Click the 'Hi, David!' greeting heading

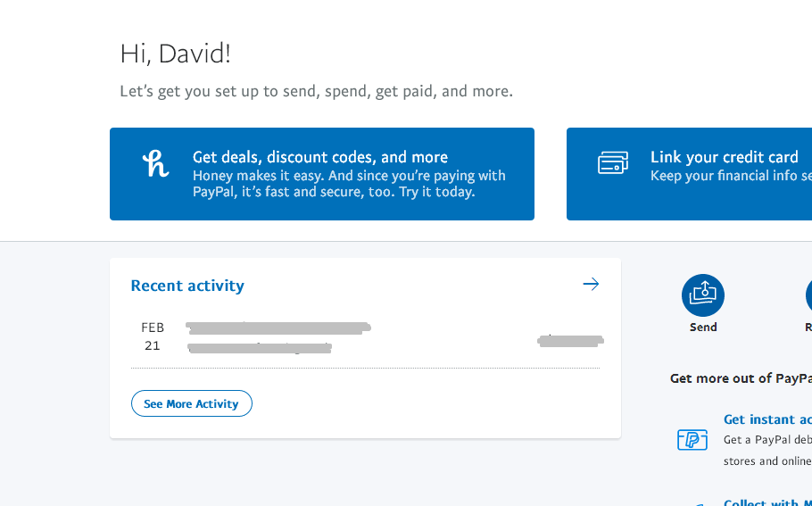point(175,54)
